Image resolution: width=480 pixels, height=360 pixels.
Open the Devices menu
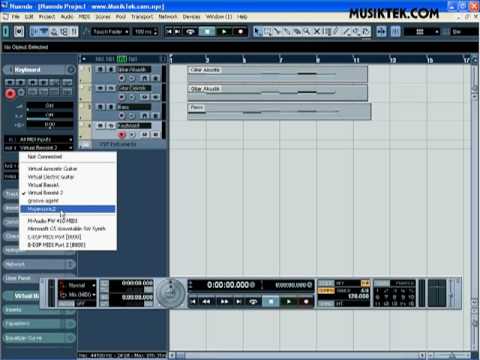point(191,16)
